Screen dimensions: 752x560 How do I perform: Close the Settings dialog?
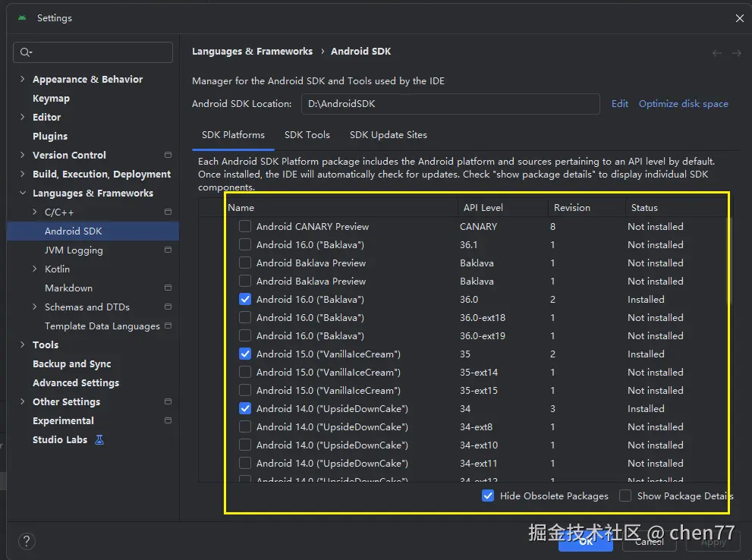(740, 18)
